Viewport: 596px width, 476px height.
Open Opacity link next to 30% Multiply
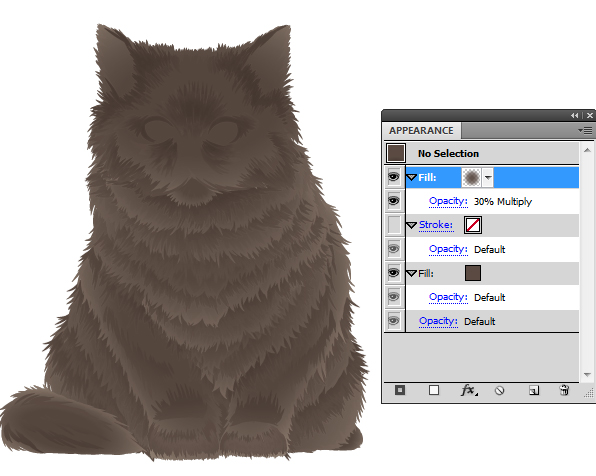click(448, 201)
